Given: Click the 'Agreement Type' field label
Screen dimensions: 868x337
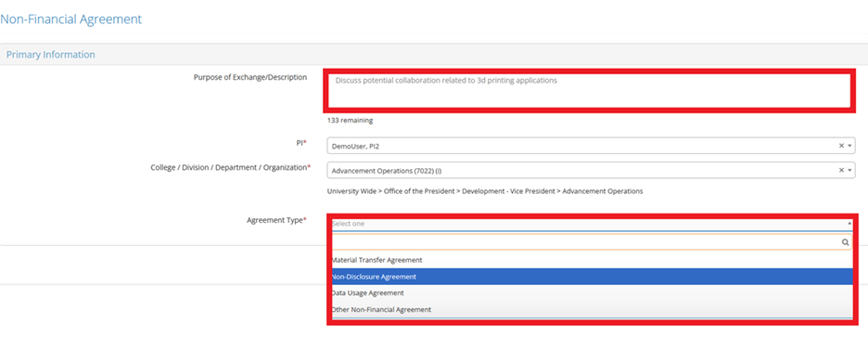Looking at the screenshot, I should [x=276, y=220].
